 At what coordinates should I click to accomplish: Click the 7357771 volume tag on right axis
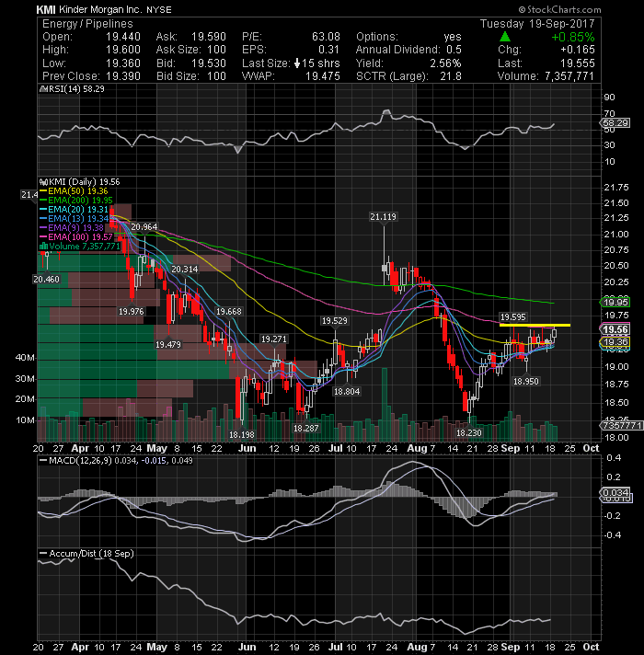pyautogui.click(x=621, y=425)
